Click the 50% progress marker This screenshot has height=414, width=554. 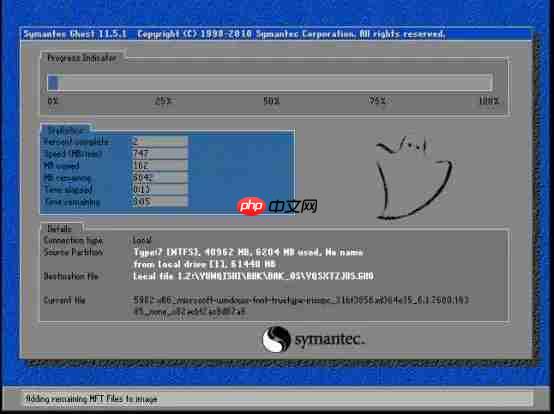tap(271, 101)
